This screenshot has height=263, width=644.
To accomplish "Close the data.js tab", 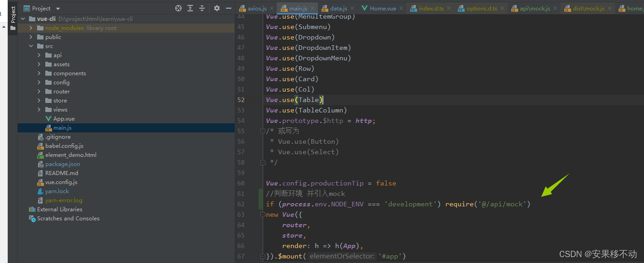I will [x=352, y=8].
